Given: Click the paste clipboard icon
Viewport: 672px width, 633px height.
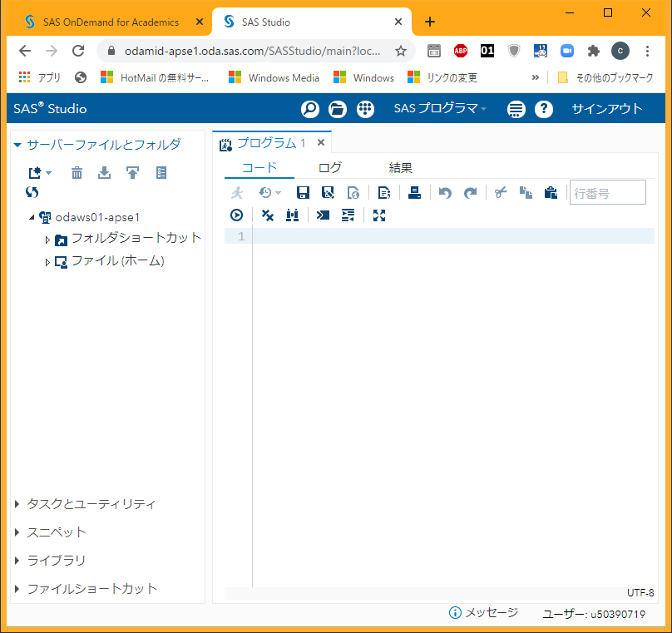Looking at the screenshot, I should click(551, 193).
